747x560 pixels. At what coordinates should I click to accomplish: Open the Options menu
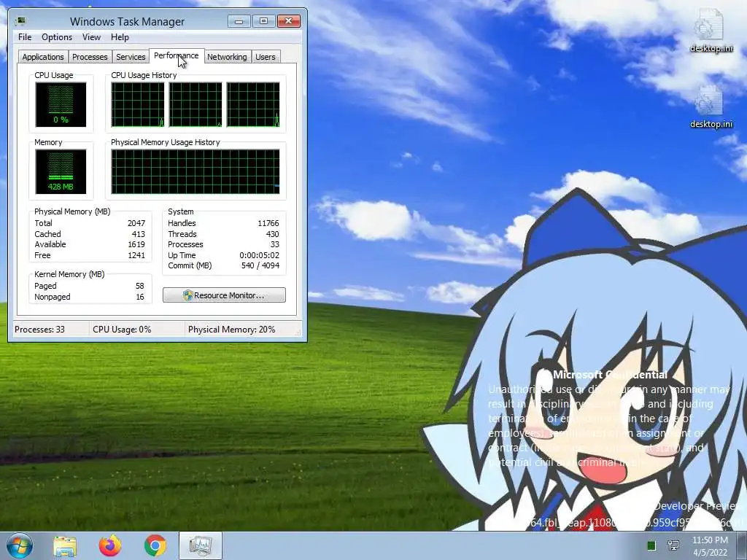pos(57,37)
